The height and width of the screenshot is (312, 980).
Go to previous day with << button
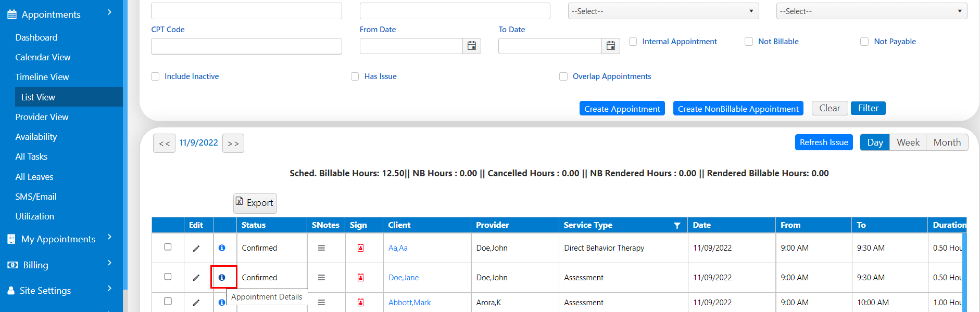coord(164,144)
